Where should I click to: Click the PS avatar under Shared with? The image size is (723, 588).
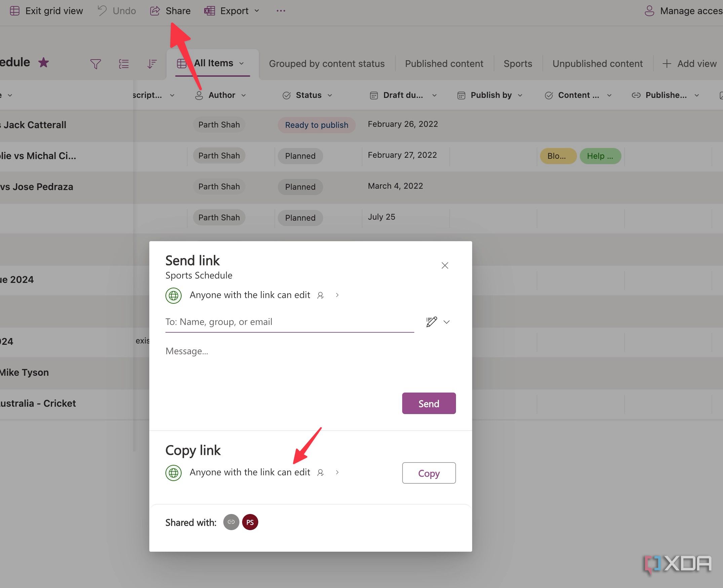click(x=250, y=522)
